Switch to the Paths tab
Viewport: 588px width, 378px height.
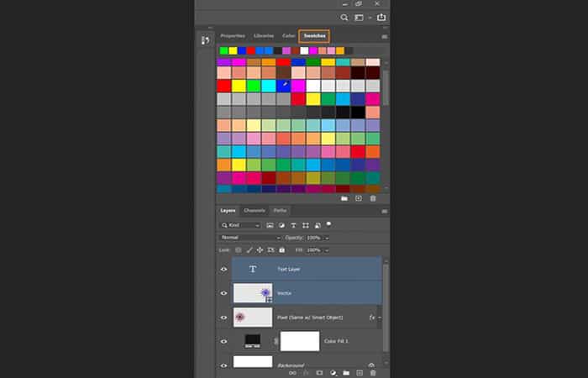(280, 211)
